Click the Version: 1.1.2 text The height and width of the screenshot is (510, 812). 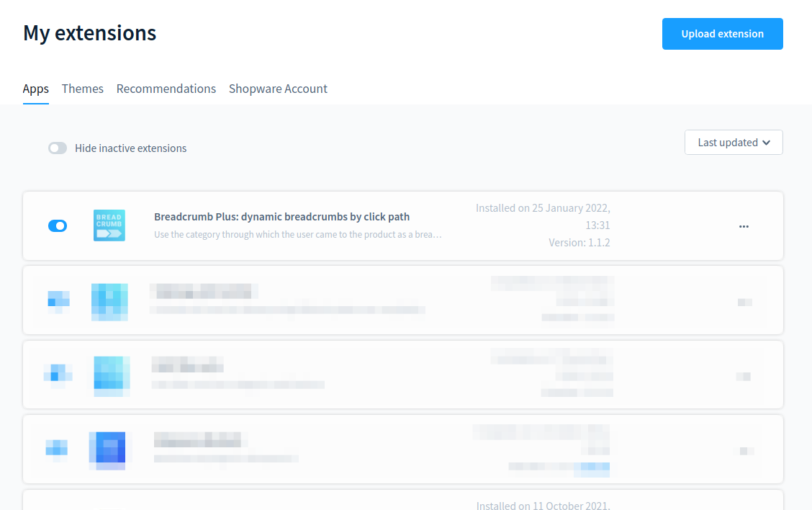coord(579,243)
